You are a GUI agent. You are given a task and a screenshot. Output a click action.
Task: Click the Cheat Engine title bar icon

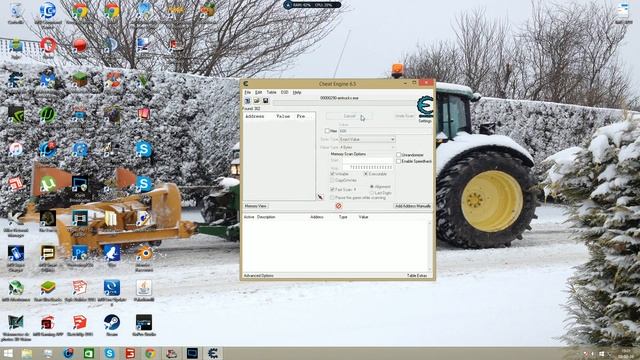tap(246, 84)
